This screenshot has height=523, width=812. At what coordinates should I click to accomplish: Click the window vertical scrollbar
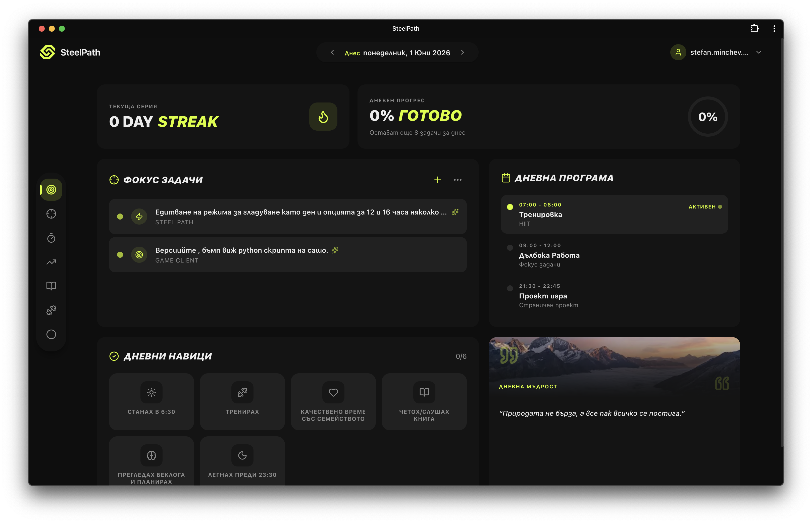tap(782, 242)
